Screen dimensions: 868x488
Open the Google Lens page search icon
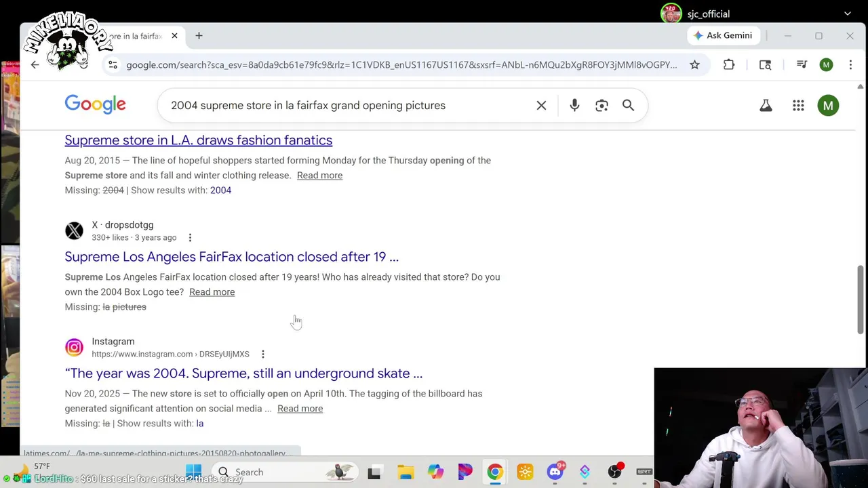click(x=765, y=64)
